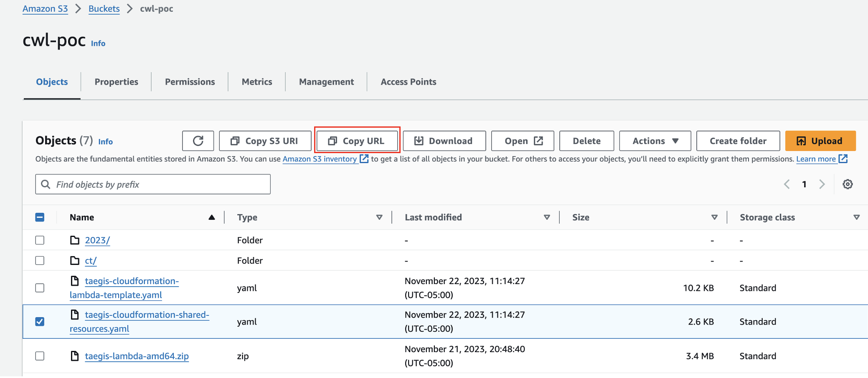Click the folder icon beside 2023/
The image size is (868, 378).
75,240
